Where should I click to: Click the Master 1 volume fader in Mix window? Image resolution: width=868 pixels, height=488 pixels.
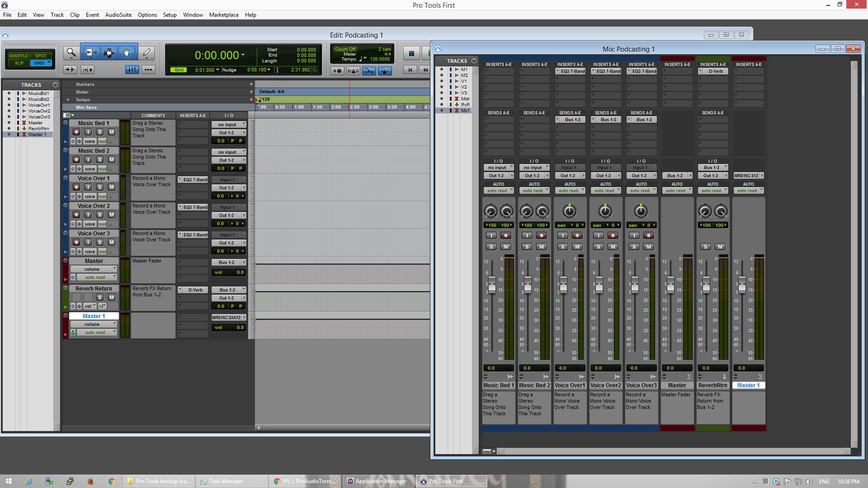[742, 285]
